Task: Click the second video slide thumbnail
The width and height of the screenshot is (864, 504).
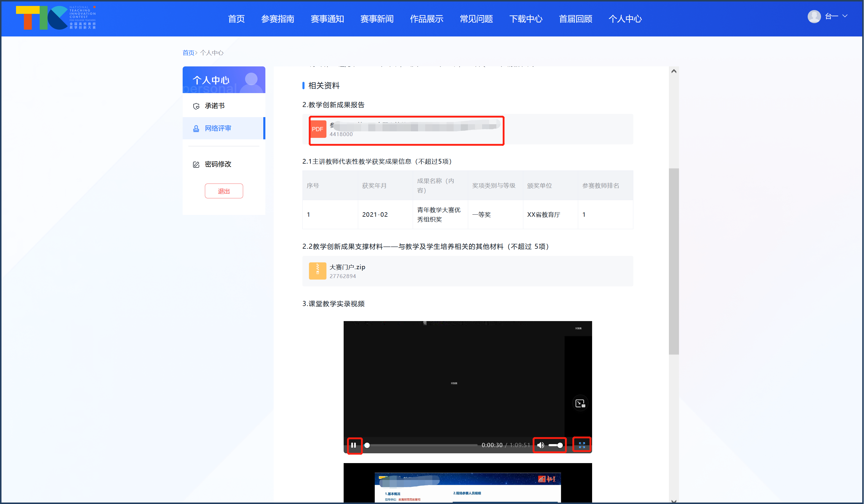Action: [467, 484]
